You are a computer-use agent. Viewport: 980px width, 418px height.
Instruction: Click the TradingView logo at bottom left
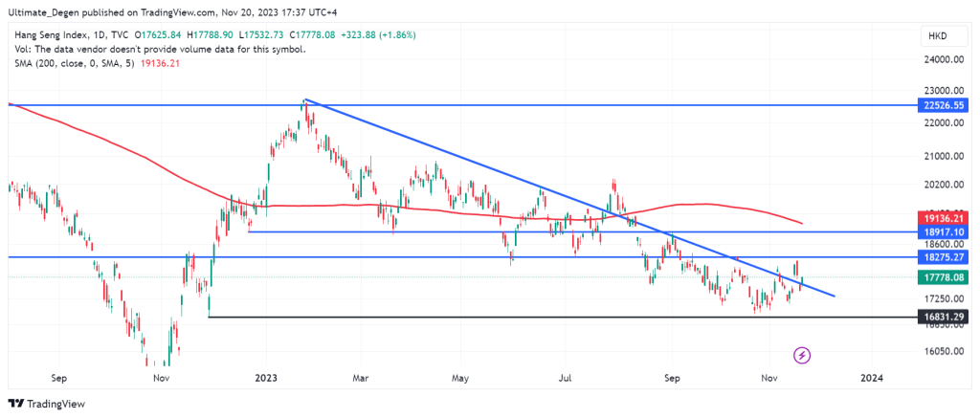click(46, 404)
